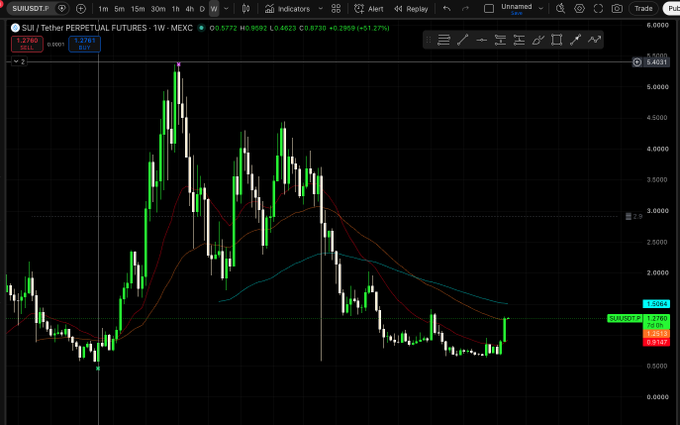Click the red 0.9147 price label
Screen dimensions: 680x425
click(657, 342)
